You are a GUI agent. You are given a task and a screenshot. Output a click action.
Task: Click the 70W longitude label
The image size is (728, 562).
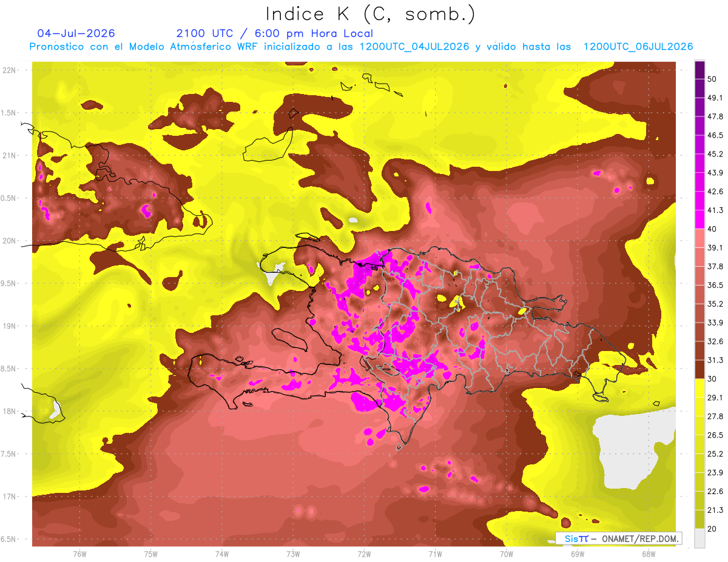coord(506,554)
